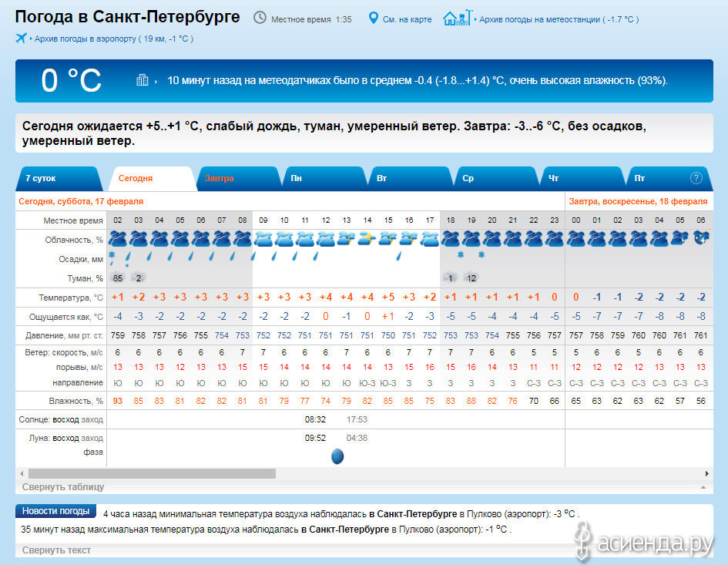Open См. на карте link

tap(408, 19)
